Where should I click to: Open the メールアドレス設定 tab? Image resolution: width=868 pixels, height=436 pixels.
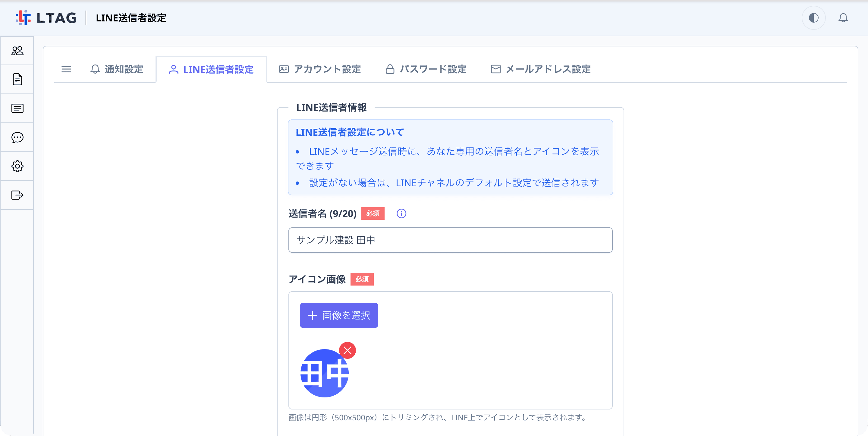point(541,69)
